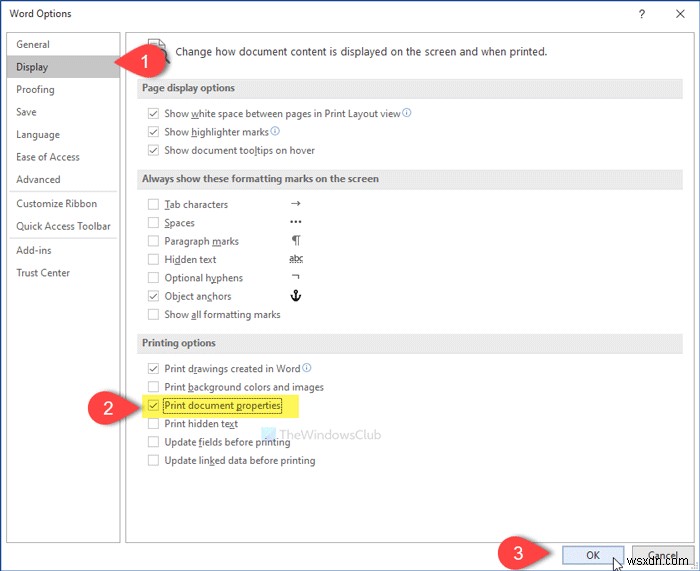Enable Print hidden text checkbox
The image size is (700, 571).
point(153,424)
